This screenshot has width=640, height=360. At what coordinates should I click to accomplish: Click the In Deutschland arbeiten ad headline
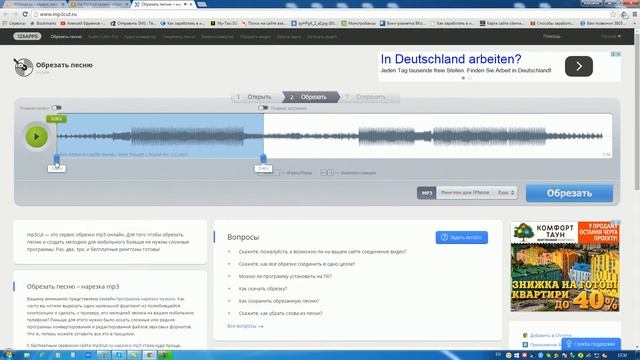(x=451, y=59)
